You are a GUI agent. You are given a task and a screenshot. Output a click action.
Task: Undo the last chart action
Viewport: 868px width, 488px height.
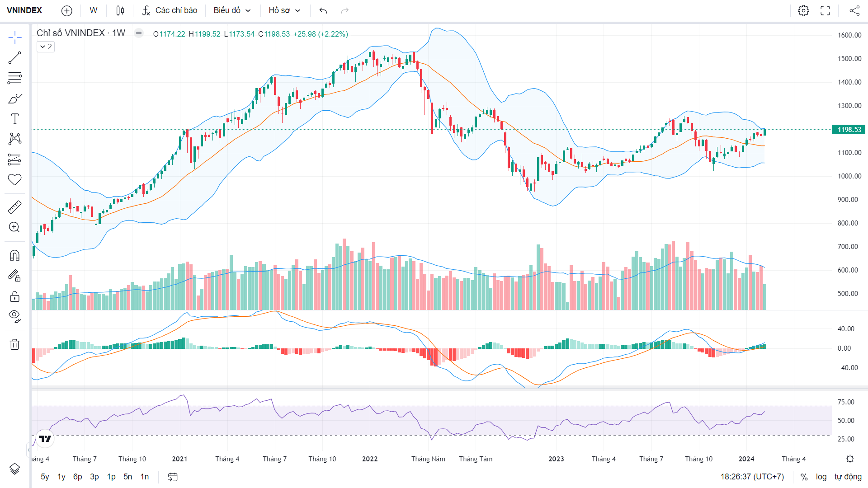(x=323, y=10)
